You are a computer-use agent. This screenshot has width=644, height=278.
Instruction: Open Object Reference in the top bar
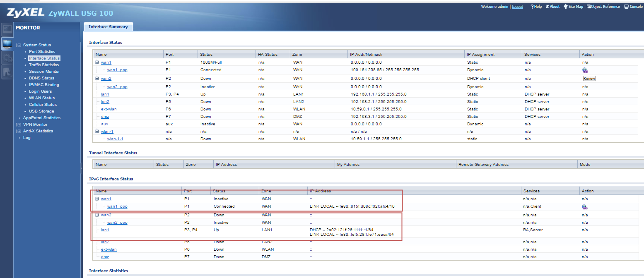coord(603,7)
